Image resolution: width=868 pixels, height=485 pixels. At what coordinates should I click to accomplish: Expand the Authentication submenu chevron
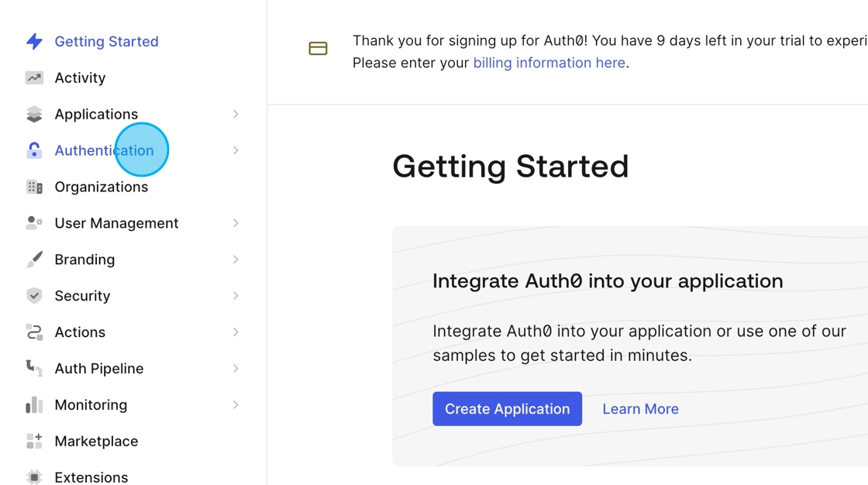[236, 150]
